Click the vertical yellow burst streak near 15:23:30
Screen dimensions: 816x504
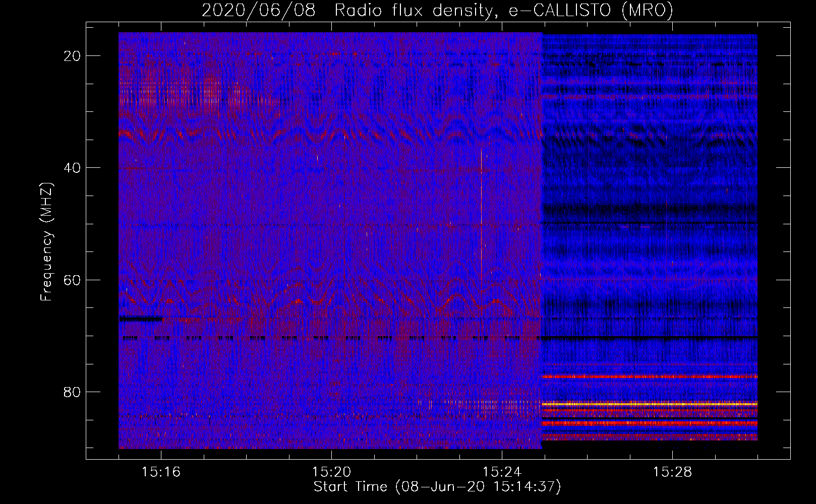point(482,216)
